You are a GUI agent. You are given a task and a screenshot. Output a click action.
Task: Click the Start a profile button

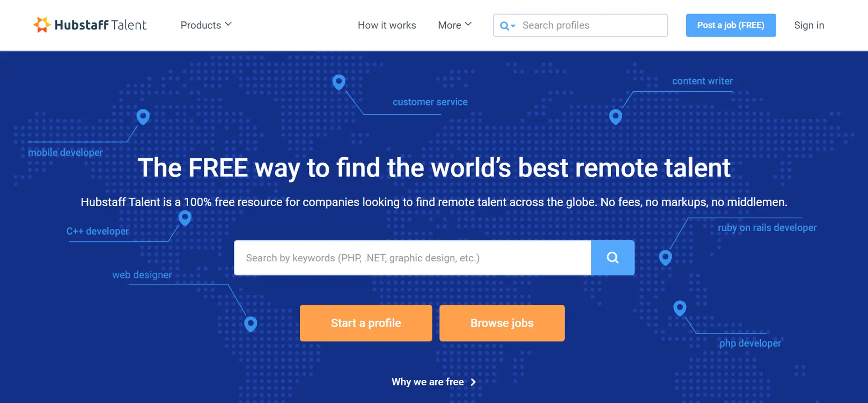coord(366,323)
